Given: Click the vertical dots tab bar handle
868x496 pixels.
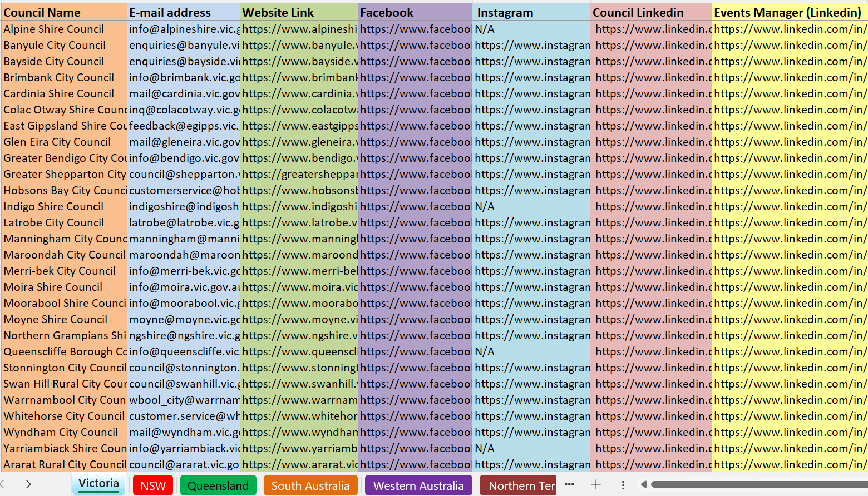Looking at the screenshot, I should [x=623, y=485].
